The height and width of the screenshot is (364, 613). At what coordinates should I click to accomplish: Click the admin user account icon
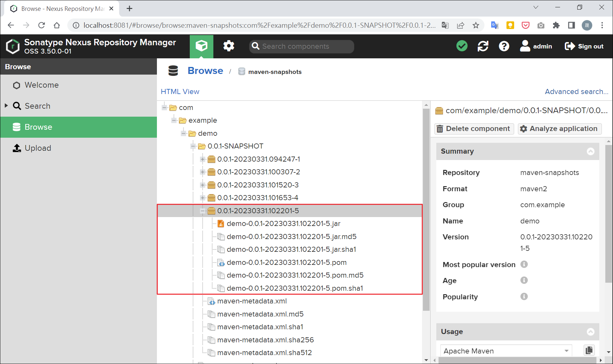click(x=525, y=46)
